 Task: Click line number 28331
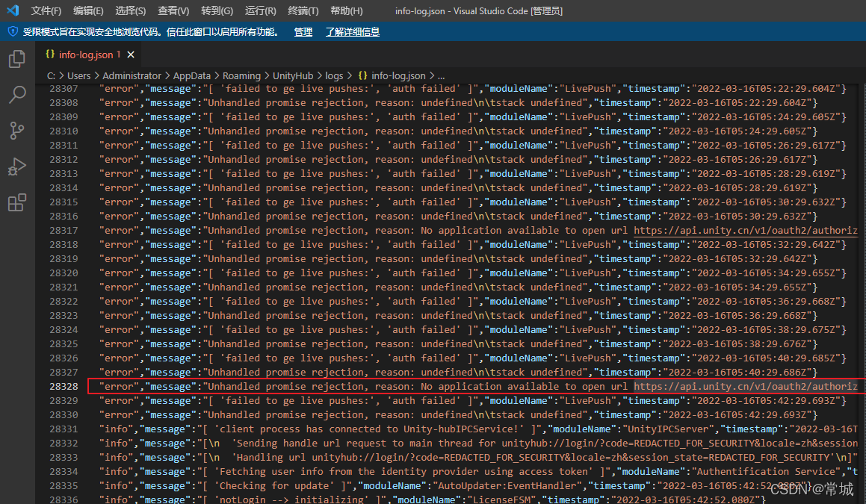(64, 429)
